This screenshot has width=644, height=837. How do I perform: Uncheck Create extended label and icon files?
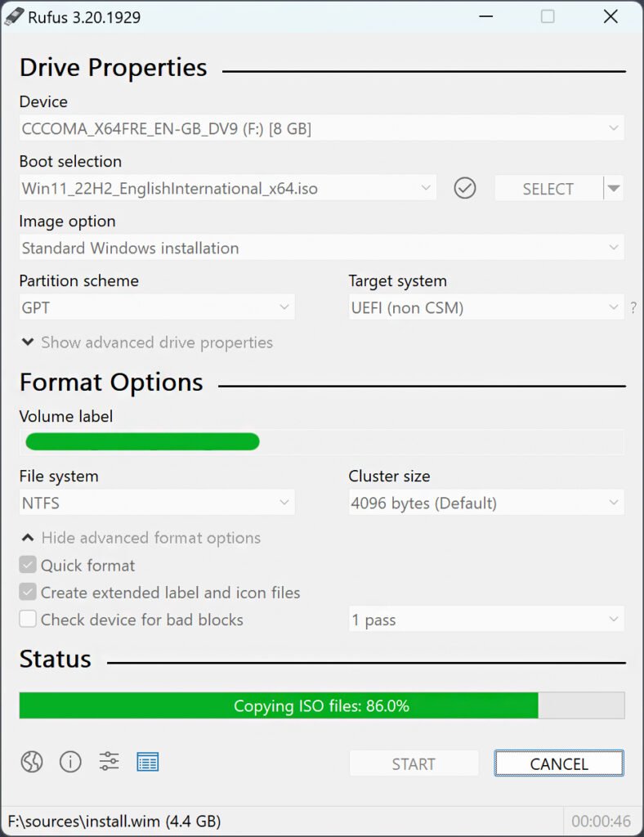tap(28, 592)
